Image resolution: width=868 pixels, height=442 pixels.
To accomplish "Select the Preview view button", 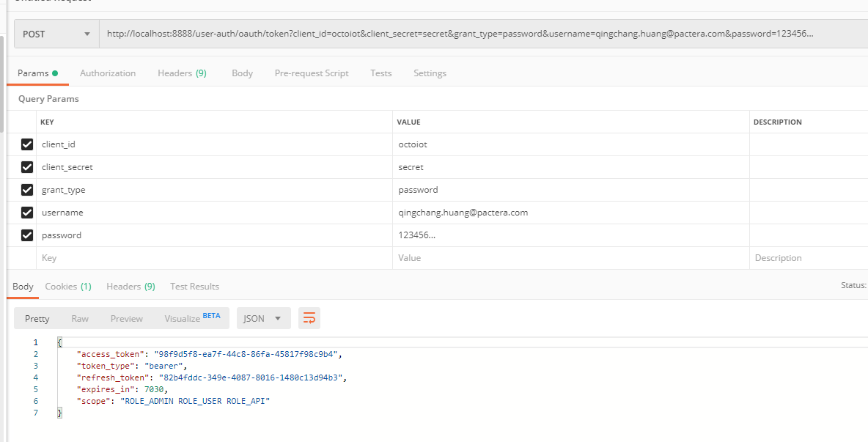I will [x=126, y=319].
